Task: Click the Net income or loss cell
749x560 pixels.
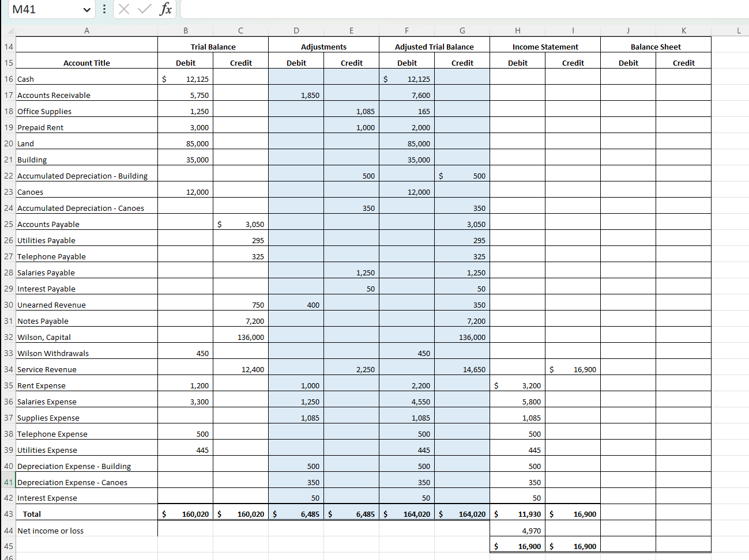Action: [x=86, y=530]
